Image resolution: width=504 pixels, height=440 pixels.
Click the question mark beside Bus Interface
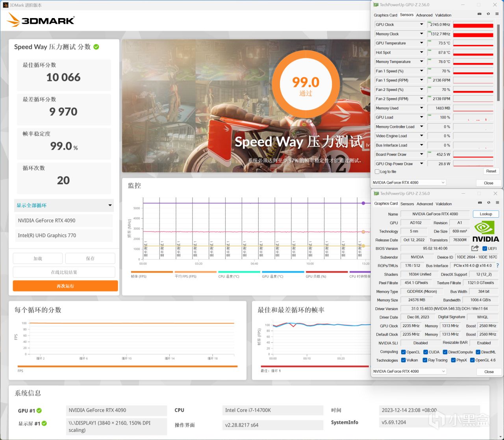pos(497,266)
